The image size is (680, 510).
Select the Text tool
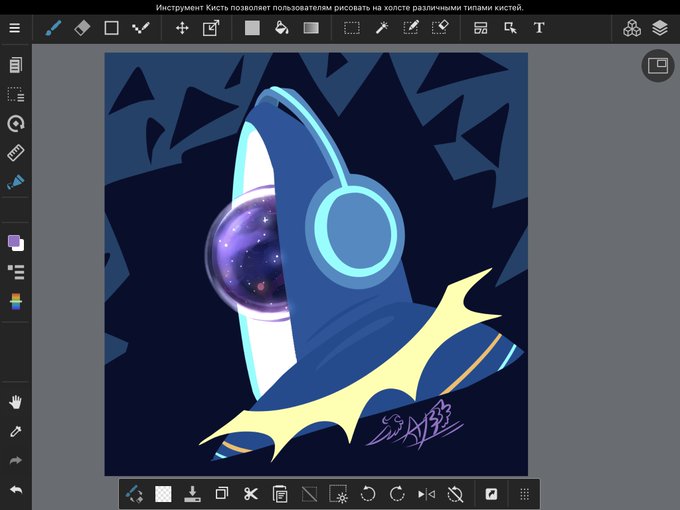click(539, 29)
